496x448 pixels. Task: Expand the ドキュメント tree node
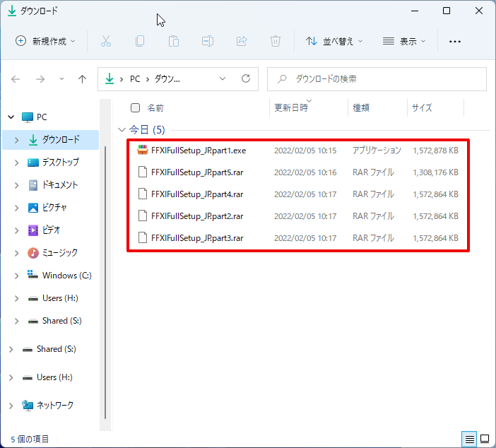[x=17, y=185]
